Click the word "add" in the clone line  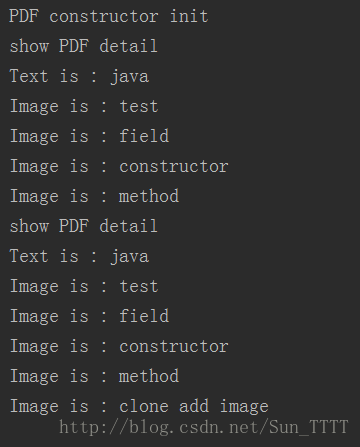click(194, 406)
